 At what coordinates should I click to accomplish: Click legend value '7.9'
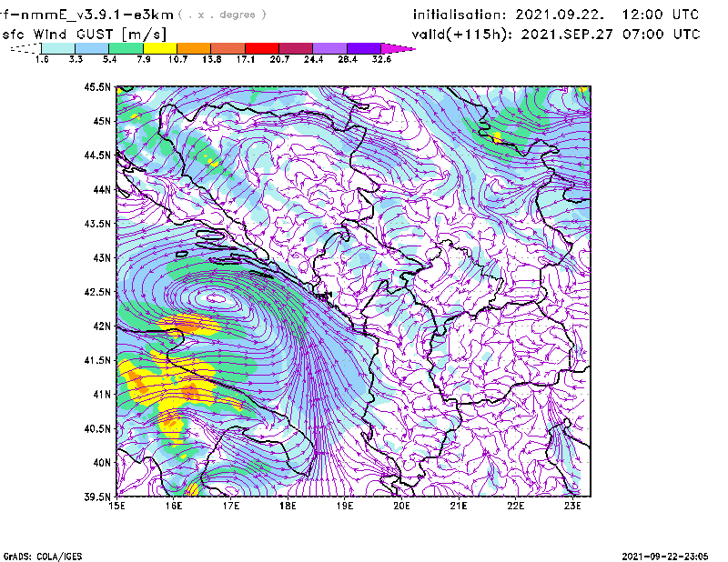click(144, 59)
